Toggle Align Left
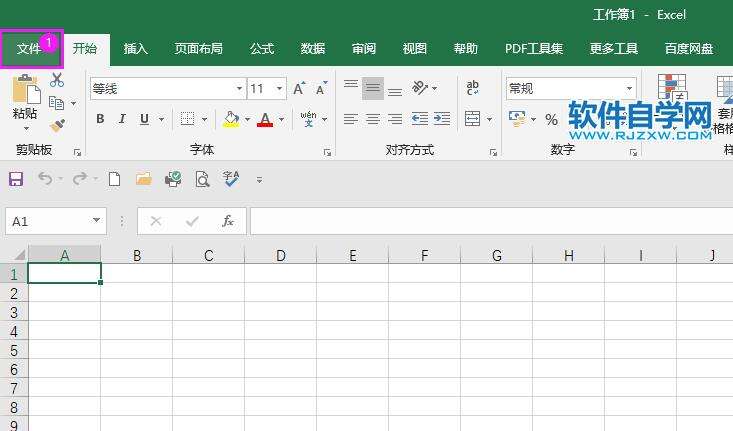The width and height of the screenshot is (733, 431). tap(351, 119)
